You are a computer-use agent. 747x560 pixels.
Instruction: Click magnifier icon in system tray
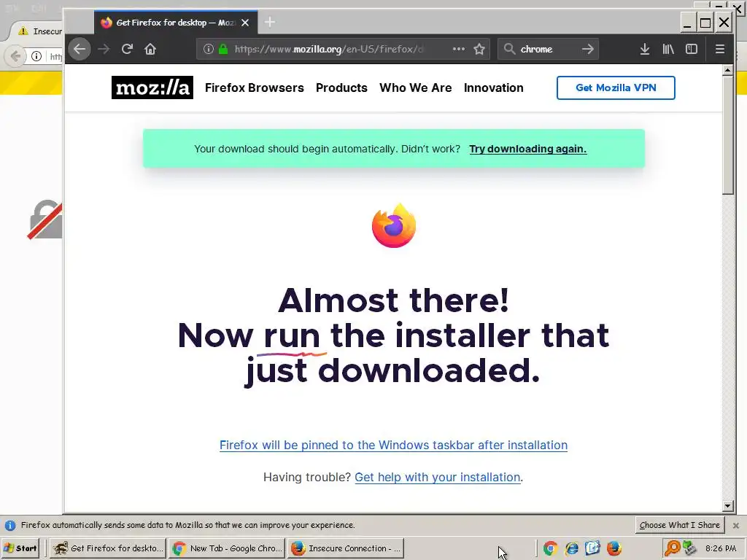tap(672, 548)
